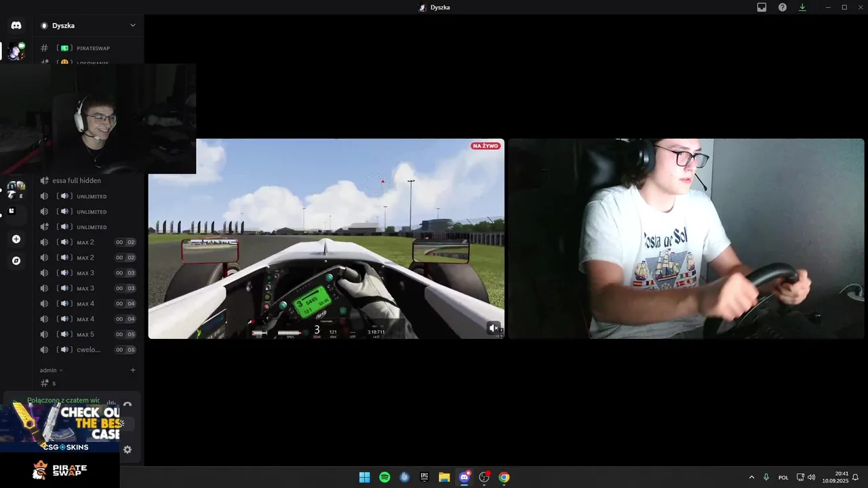Screen dimensions: 868x488
Task: Click speaker icon of MAX 5 channel
Action: [44, 334]
